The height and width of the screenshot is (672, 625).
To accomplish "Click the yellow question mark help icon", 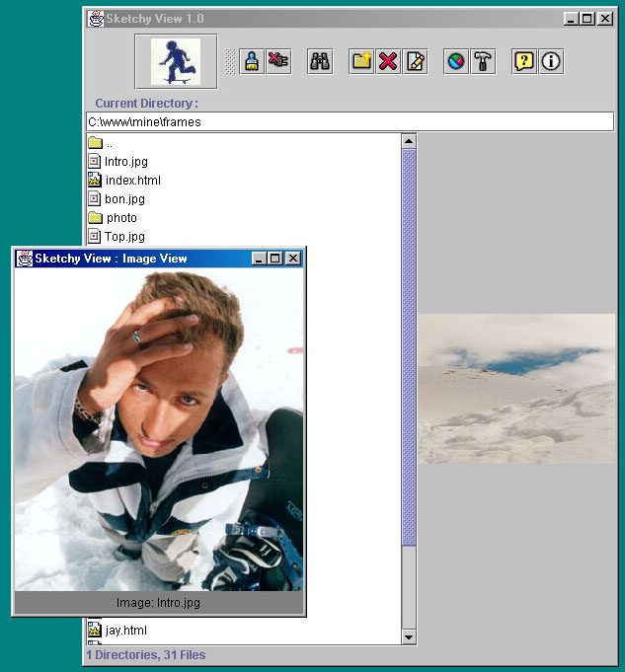I will click(524, 61).
